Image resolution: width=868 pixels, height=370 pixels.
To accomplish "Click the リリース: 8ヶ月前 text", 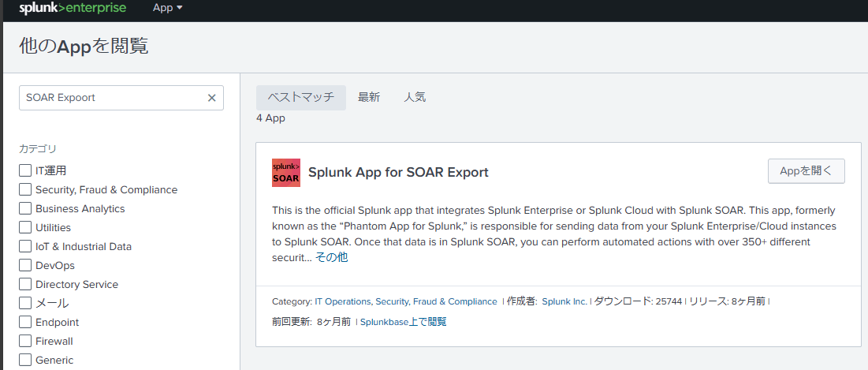I will click(x=728, y=302).
